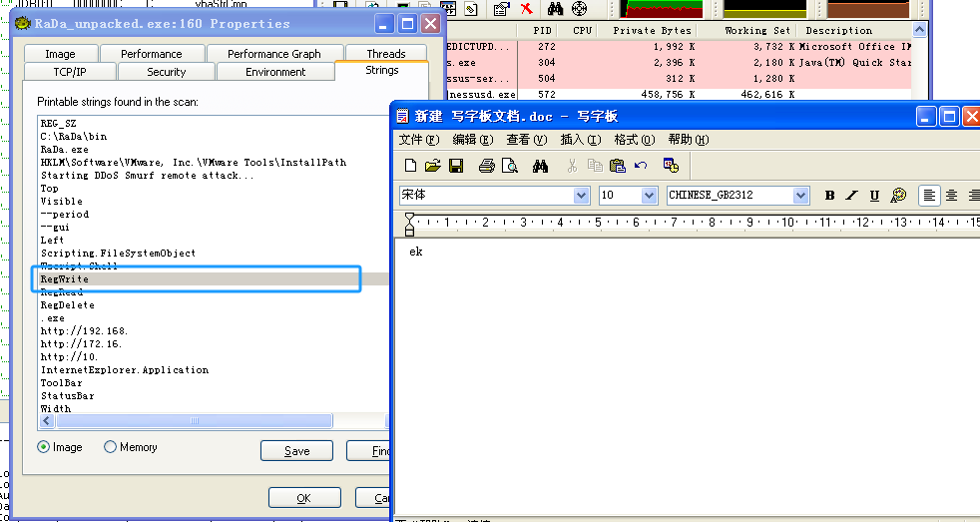Viewport: 980px width, 522px height.
Task: Switch to the Threads tab
Action: point(385,54)
